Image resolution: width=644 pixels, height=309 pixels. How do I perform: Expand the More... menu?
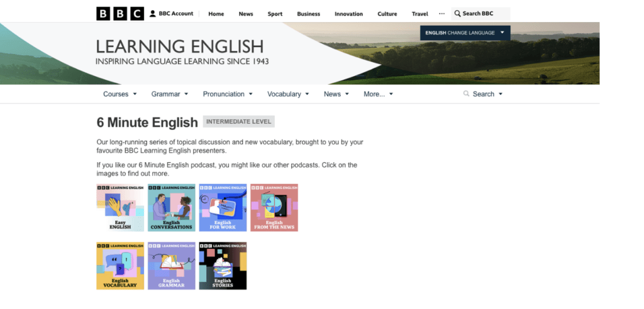click(378, 94)
